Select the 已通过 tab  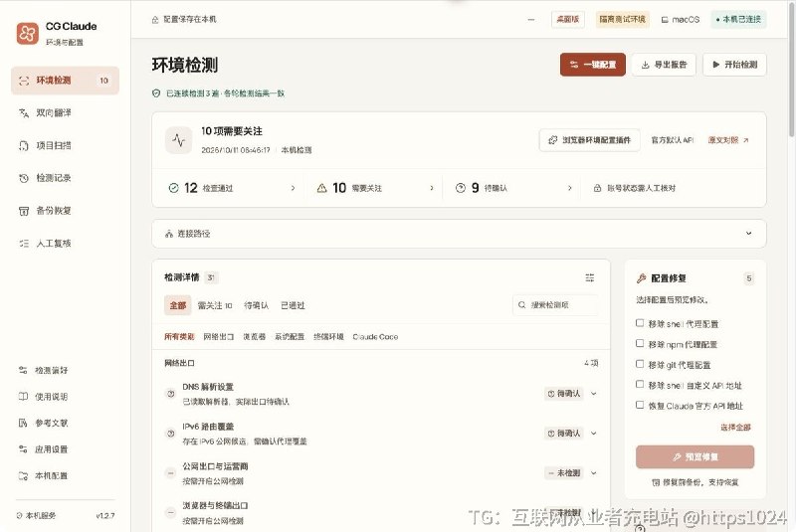tap(293, 305)
